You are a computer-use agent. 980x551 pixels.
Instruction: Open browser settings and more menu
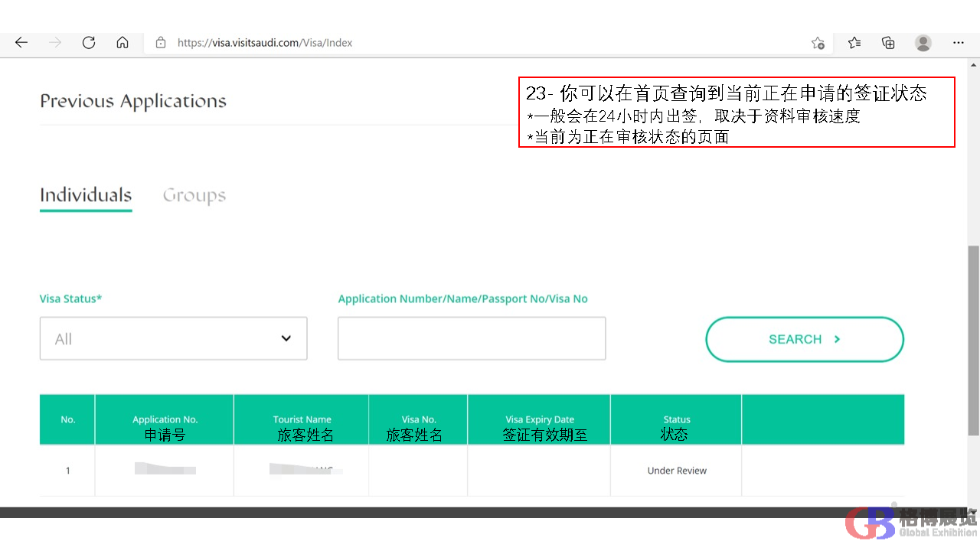[959, 43]
